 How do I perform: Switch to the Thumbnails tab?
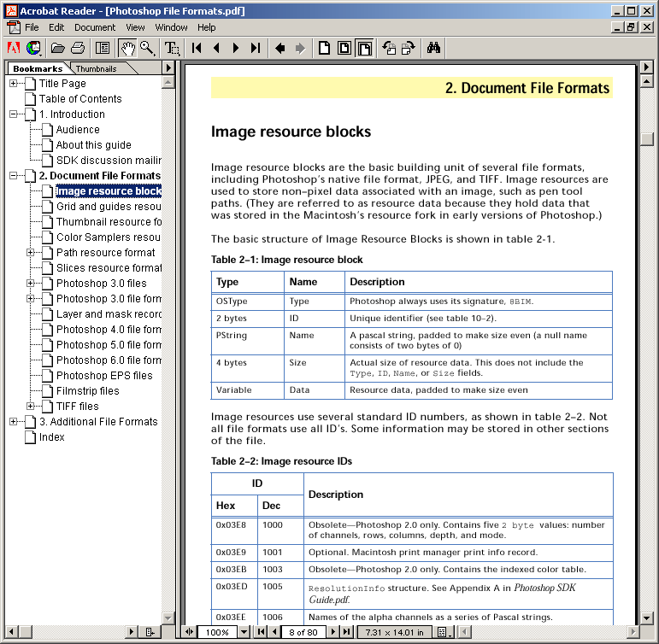97,69
